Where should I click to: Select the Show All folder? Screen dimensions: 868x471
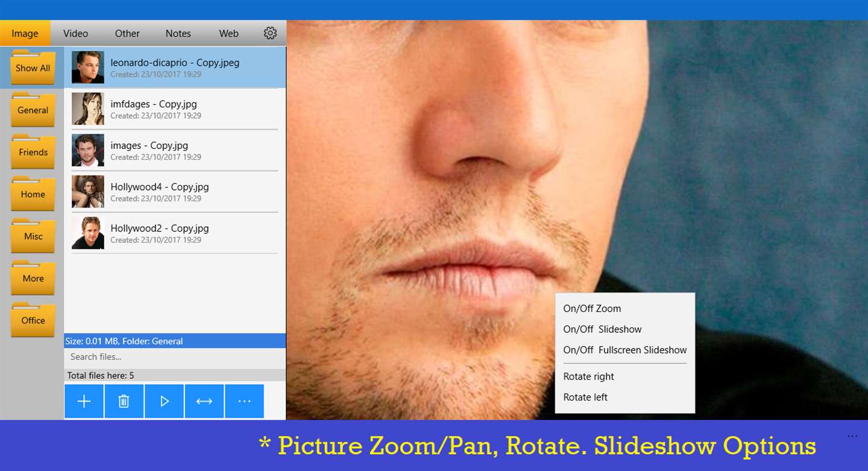point(33,67)
